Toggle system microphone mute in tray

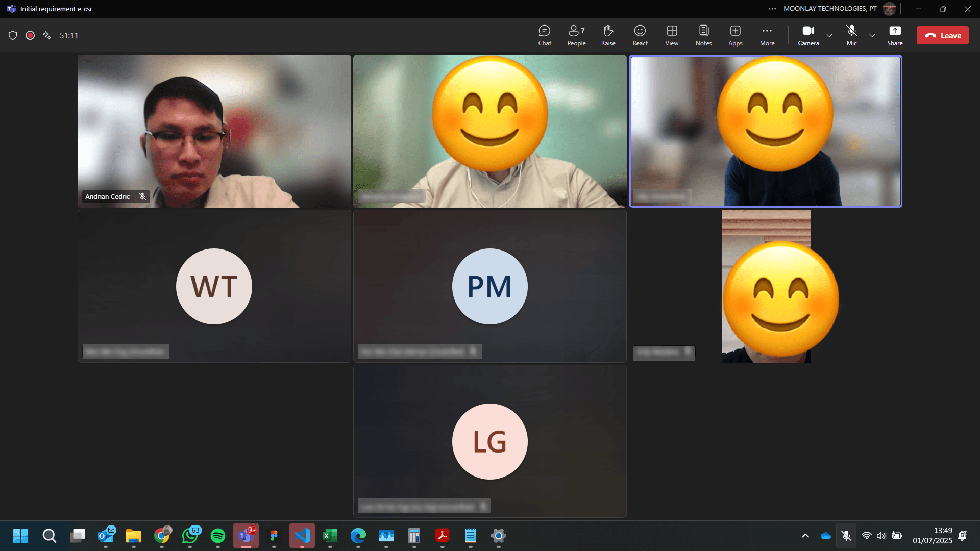[846, 536]
